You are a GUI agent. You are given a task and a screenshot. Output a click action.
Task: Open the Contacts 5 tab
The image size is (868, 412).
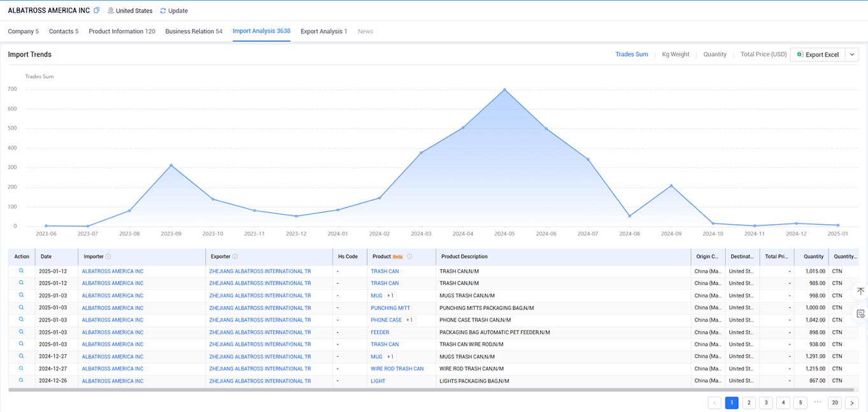64,31
